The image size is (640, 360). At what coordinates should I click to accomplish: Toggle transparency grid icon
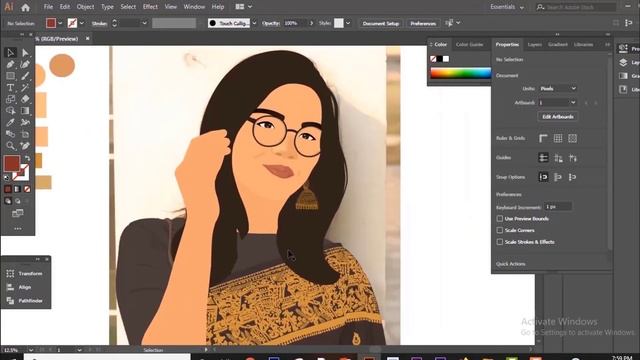[573, 138]
